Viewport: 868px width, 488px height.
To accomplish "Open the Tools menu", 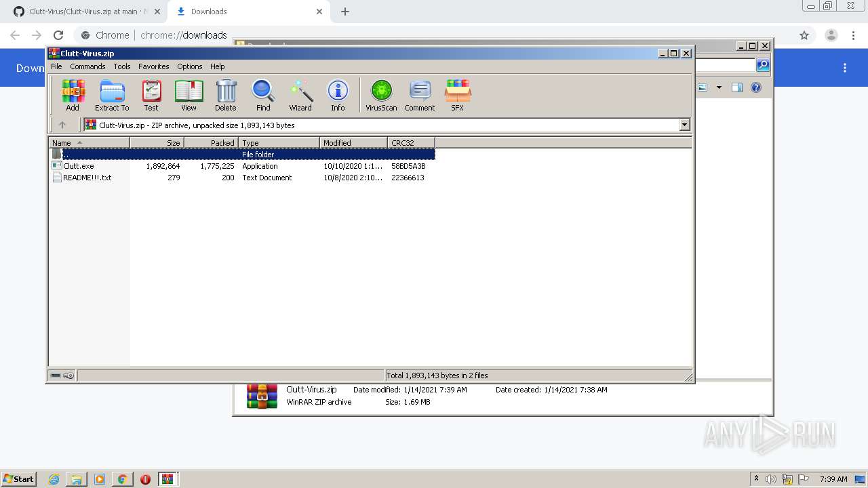I will pos(122,66).
